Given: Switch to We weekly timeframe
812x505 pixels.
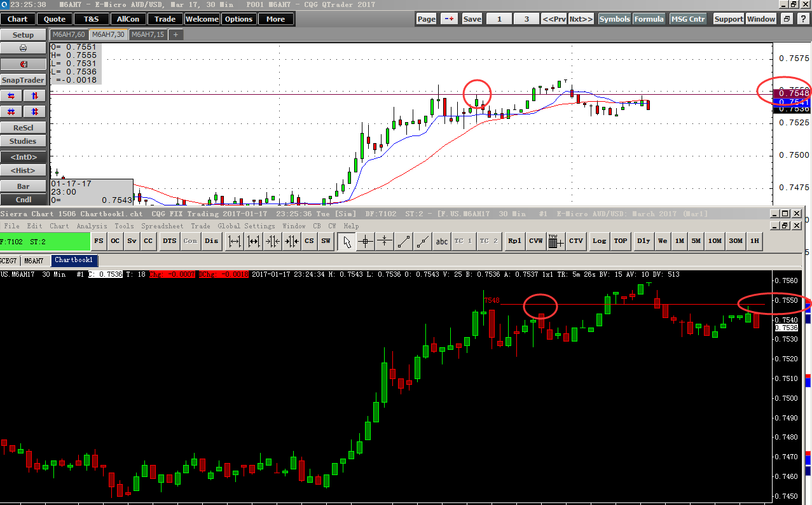Looking at the screenshot, I should 663,241.
